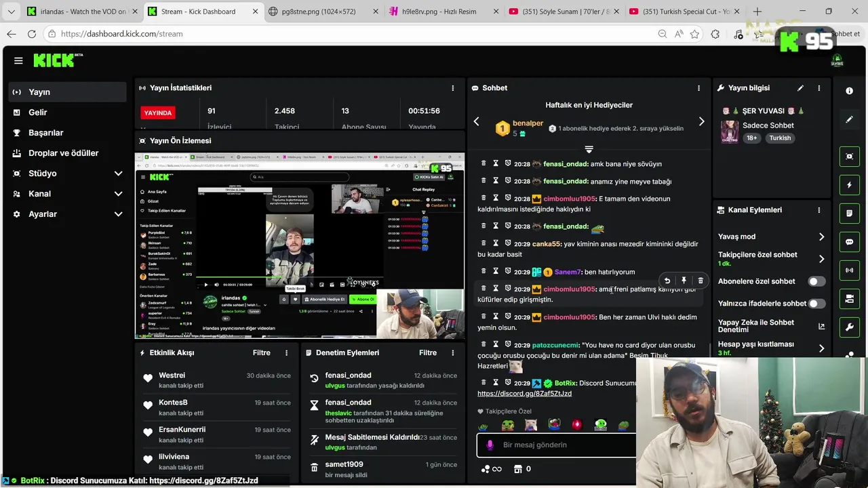Open the chat bubble icon in the right sidebar
This screenshot has width=868, height=488.
(x=849, y=242)
